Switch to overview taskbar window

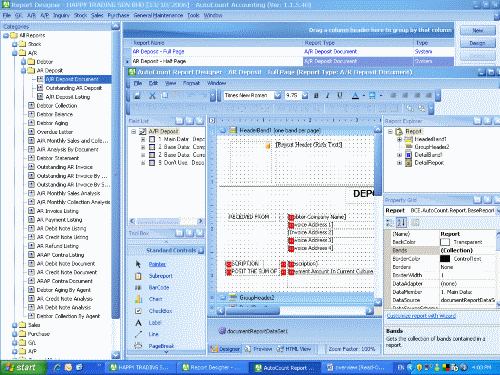point(356,367)
